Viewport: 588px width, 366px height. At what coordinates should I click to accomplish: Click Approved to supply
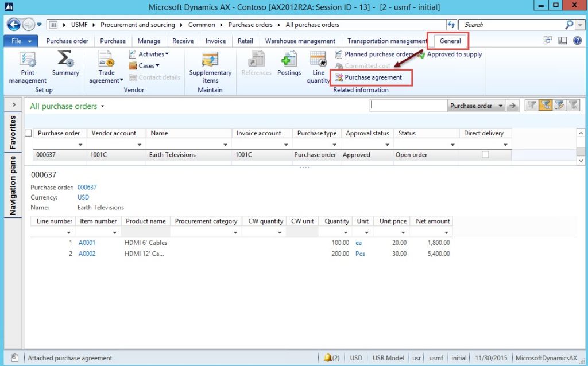coord(450,54)
